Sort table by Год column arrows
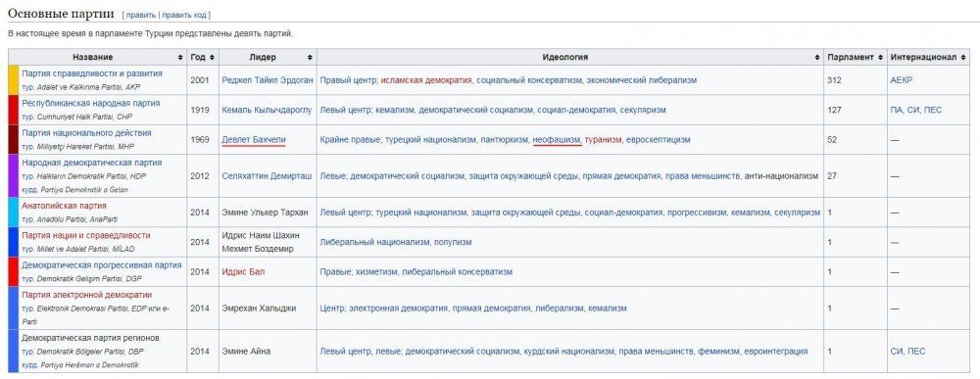The width and height of the screenshot is (980, 379). (212, 58)
